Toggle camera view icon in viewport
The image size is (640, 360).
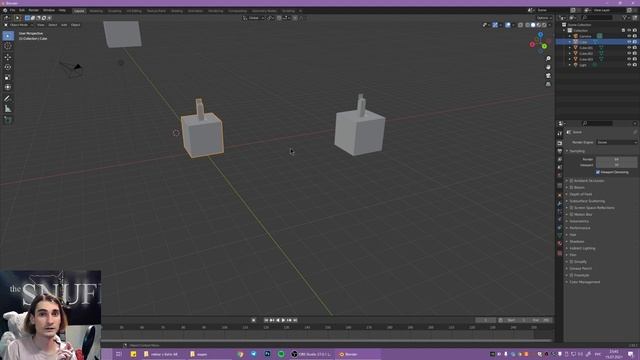click(548, 76)
